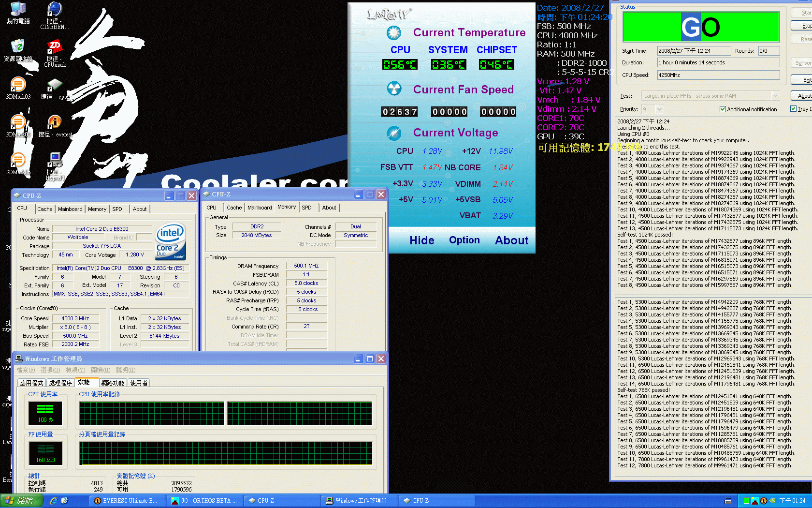Click the Start Time field in ORTHOS
Screen dimensions: 812x508
click(x=694, y=51)
